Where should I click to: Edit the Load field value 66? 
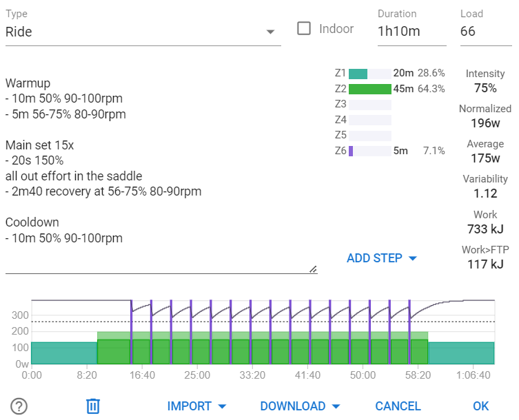[485, 32]
